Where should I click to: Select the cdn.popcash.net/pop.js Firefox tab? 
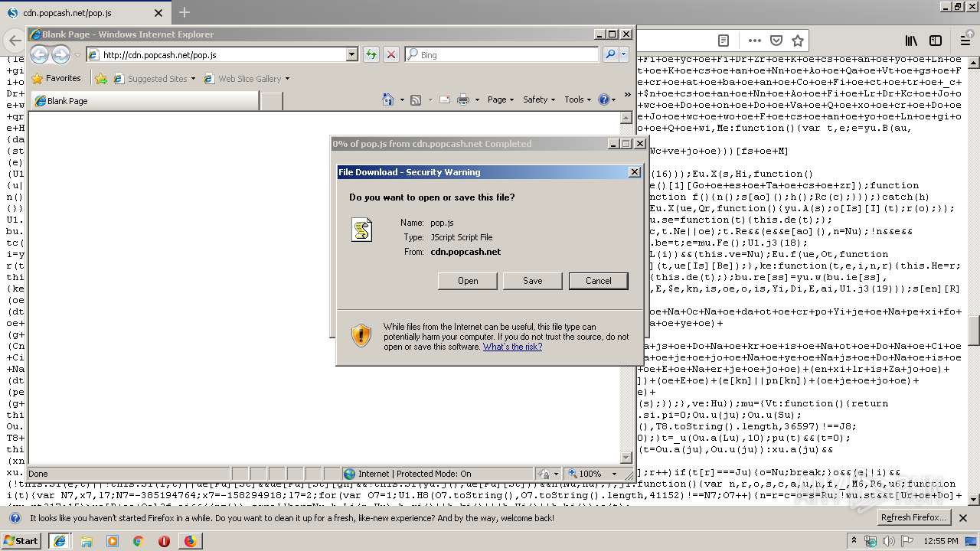tap(84, 13)
